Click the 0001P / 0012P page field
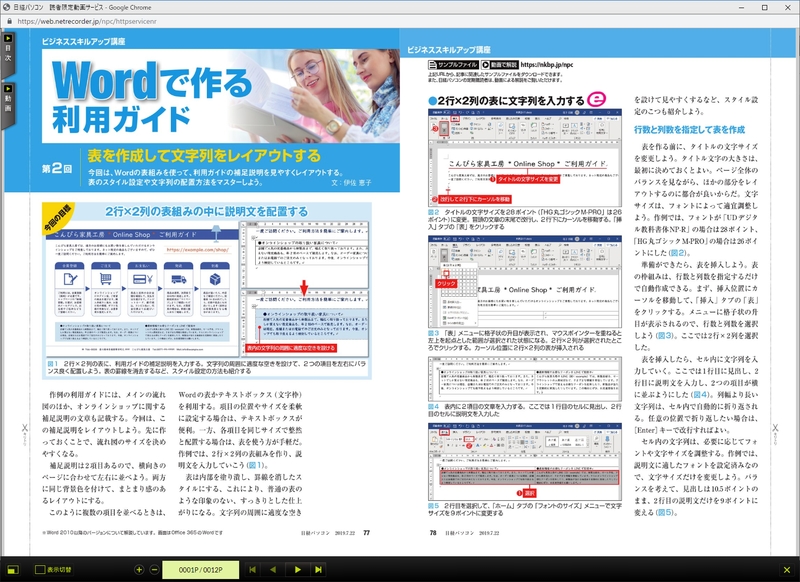 [201, 570]
